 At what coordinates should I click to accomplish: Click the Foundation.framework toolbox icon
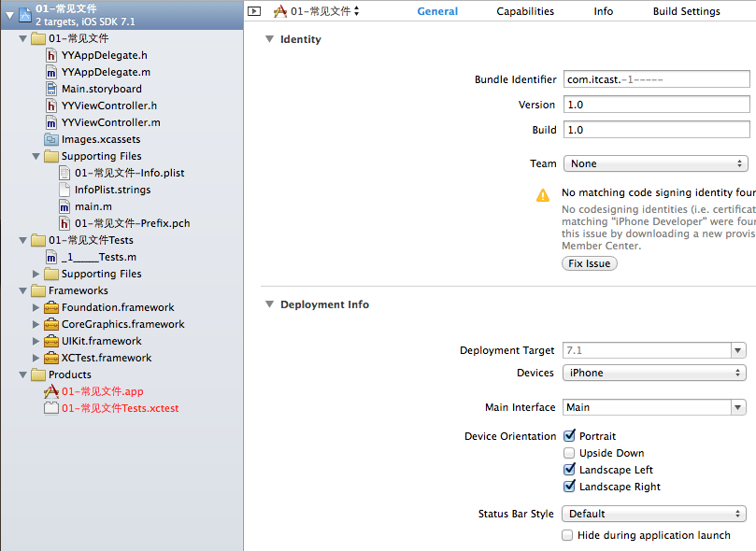51,307
